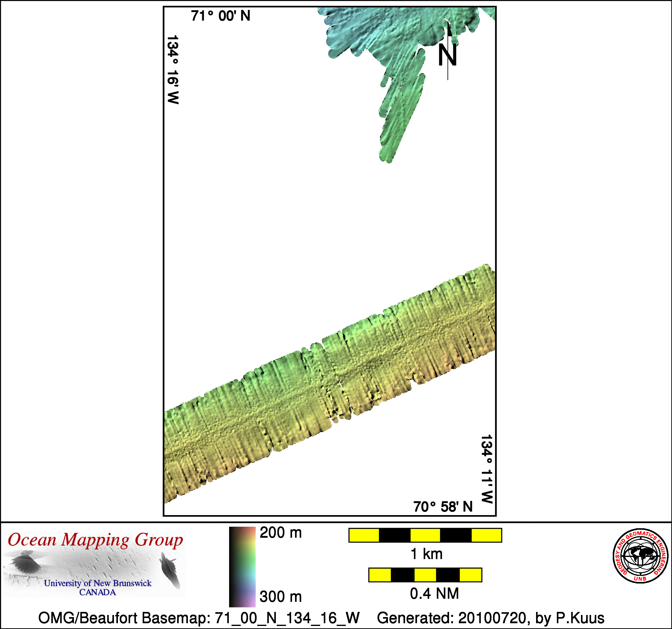This screenshot has height=629, width=672.
Task: Click the 200 m depth label
Action: (x=281, y=533)
